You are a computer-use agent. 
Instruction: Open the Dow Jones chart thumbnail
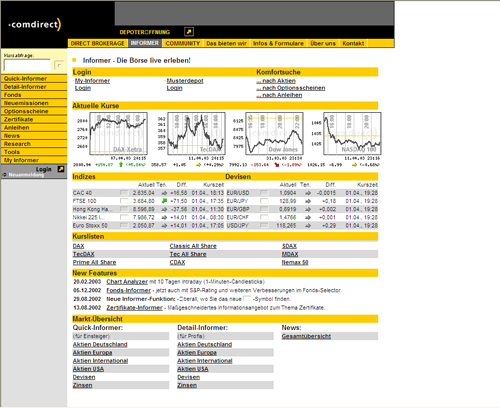pos(274,134)
